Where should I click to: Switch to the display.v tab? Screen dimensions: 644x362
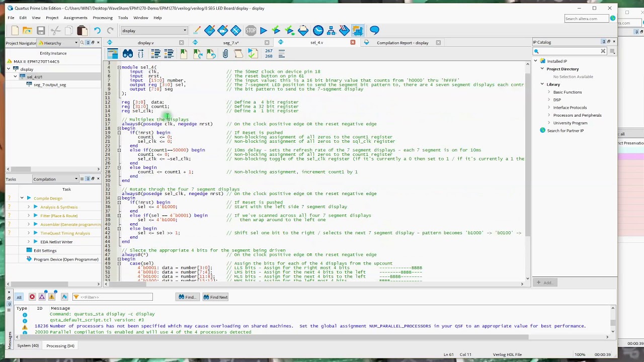[x=145, y=43]
